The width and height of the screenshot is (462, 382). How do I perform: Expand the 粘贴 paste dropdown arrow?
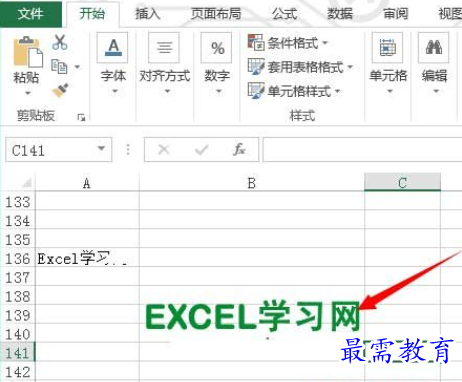pos(28,93)
